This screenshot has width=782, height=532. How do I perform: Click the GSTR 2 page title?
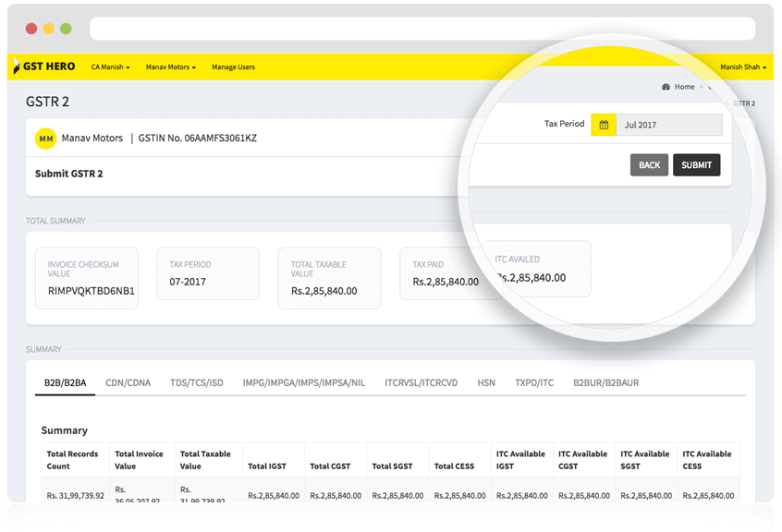[x=47, y=102]
